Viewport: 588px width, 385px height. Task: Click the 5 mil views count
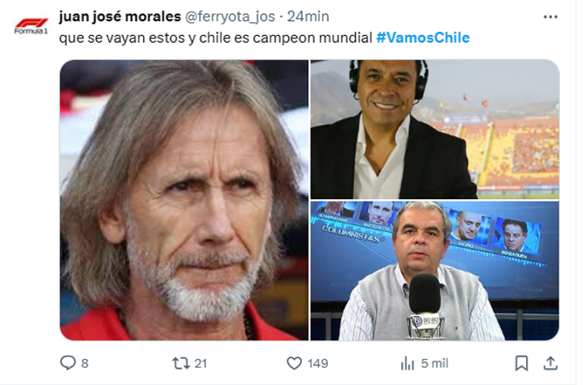point(434,363)
